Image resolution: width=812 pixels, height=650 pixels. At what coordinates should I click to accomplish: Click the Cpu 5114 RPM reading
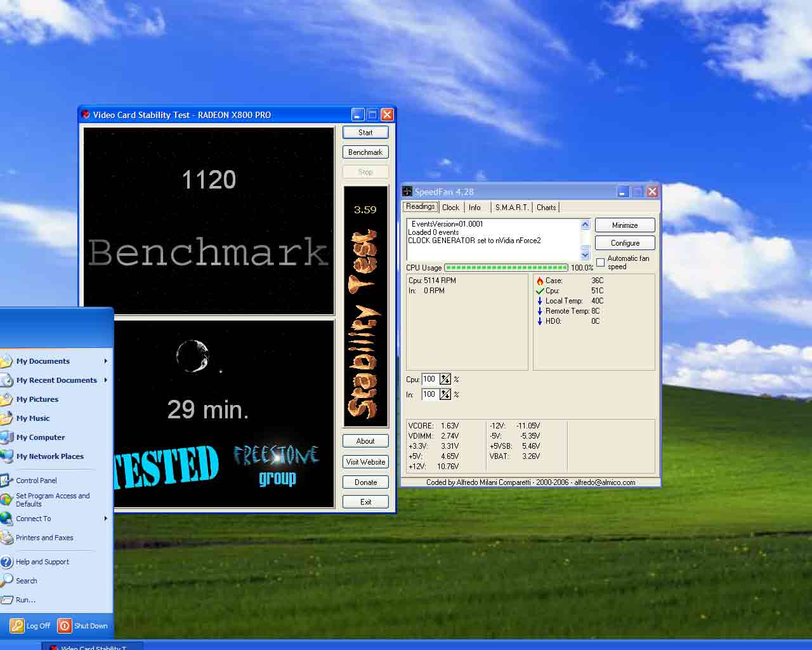pyautogui.click(x=432, y=281)
